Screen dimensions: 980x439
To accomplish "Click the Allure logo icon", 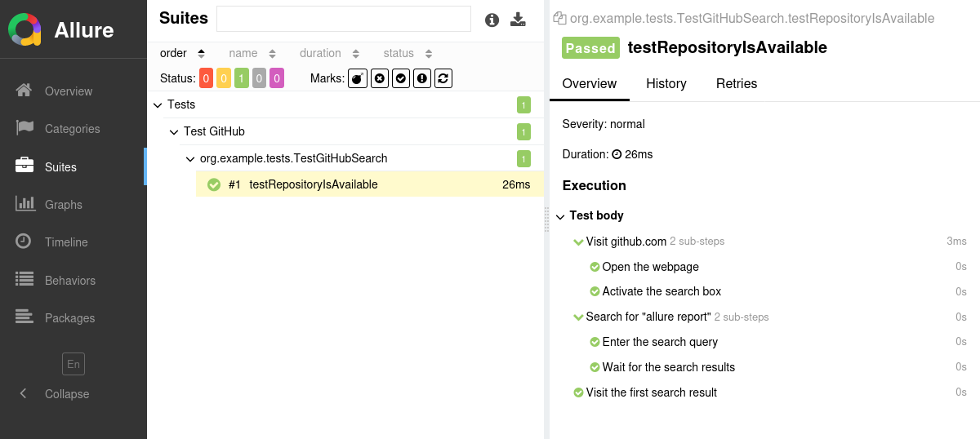I will coord(25,30).
